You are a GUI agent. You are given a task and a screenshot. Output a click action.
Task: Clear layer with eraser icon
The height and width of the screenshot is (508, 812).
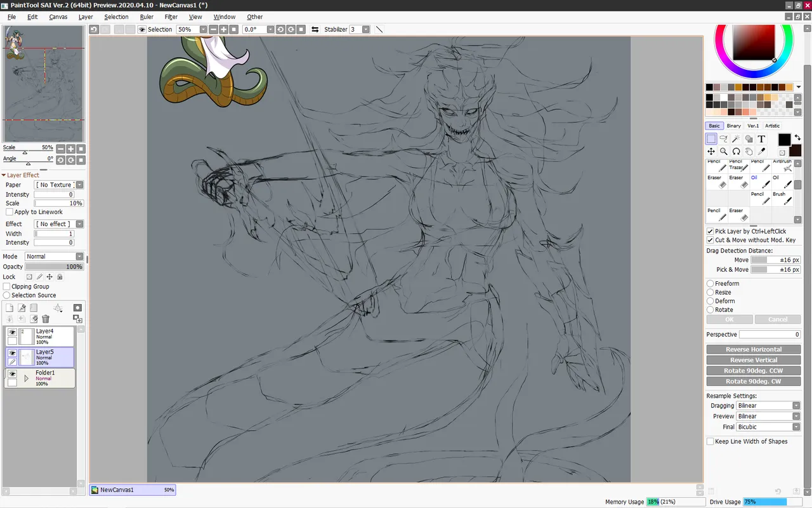coord(34,319)
